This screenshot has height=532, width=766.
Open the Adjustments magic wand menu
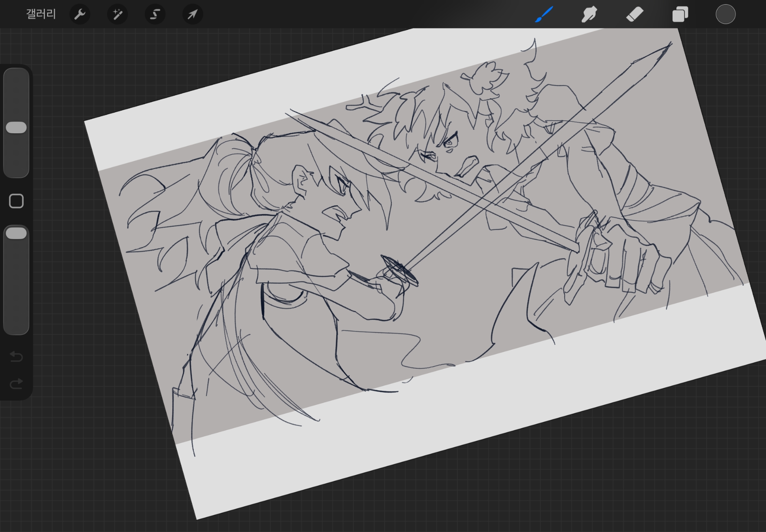click(x=117, y=15)
